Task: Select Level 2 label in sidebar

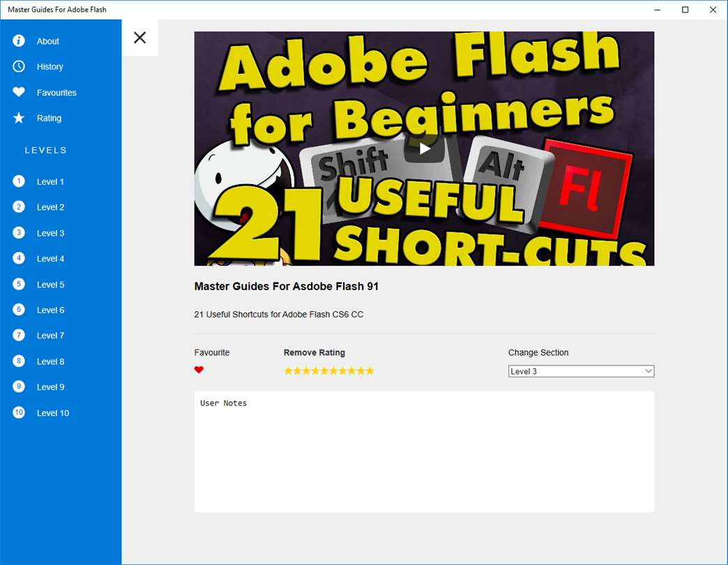Action: click(x=51, y=207)
